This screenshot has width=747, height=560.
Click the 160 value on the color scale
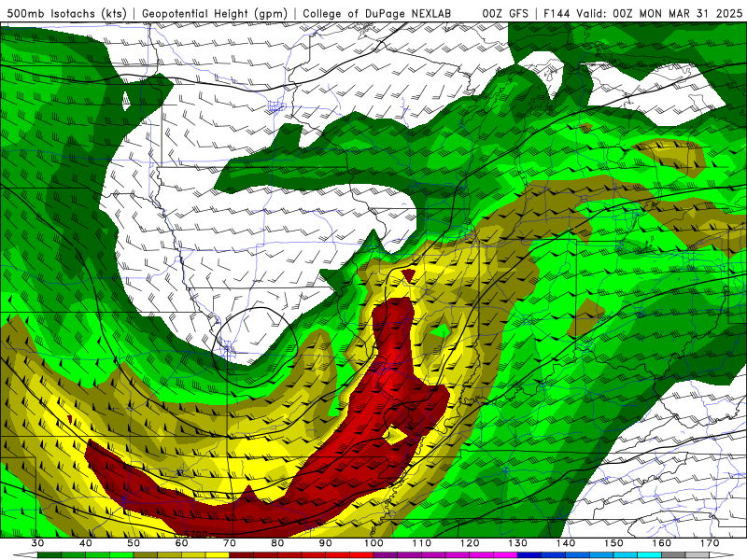pos(662,543)
